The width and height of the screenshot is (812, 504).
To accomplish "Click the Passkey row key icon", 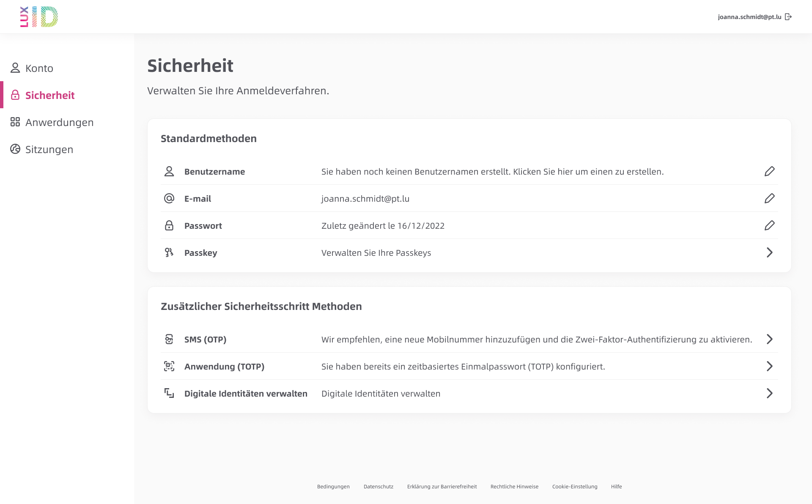I will click(x=169, y=253).
